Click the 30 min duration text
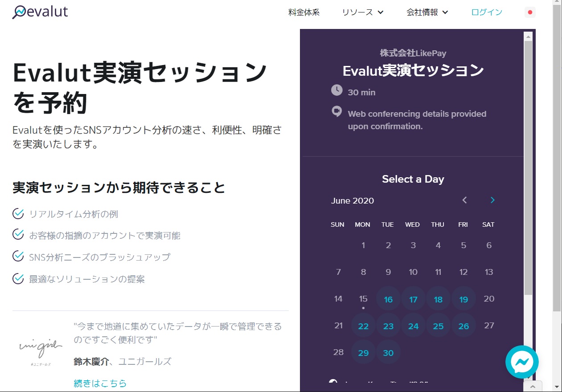The height and width of the screenshot is (392, 562). [x=361, y=92]
